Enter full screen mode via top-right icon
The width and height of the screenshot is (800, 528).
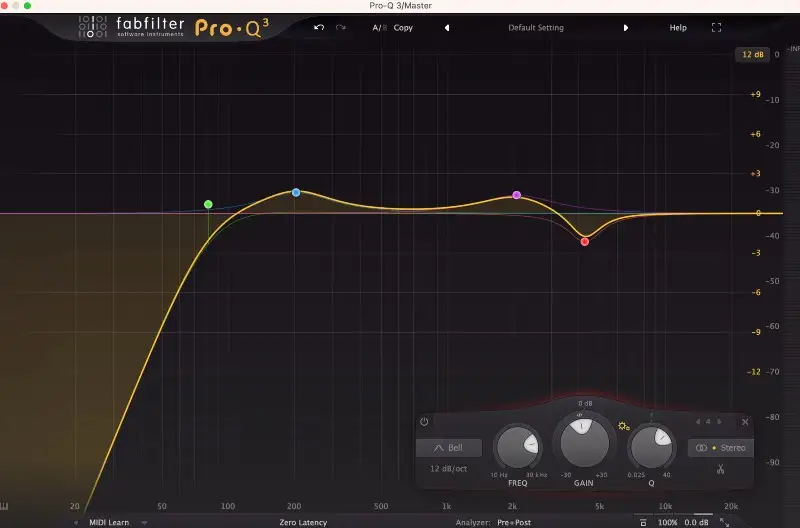716,28
